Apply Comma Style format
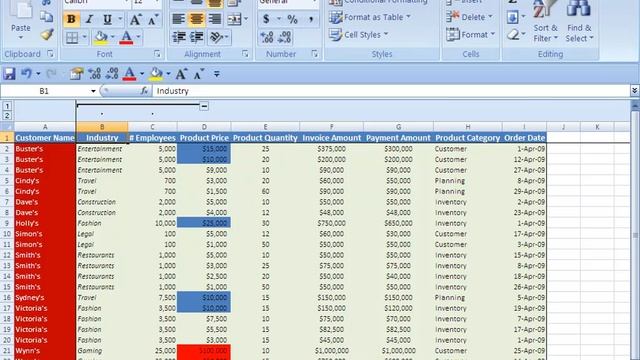This screenshot has height=360, width=640. (x=311, y=19)
